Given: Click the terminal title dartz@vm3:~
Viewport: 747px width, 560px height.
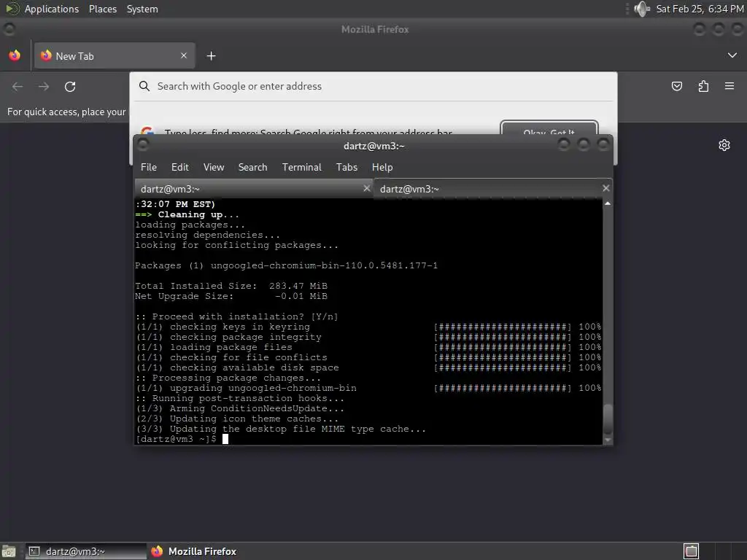Looking at the screenshot, I should click(x=374, y=146).
